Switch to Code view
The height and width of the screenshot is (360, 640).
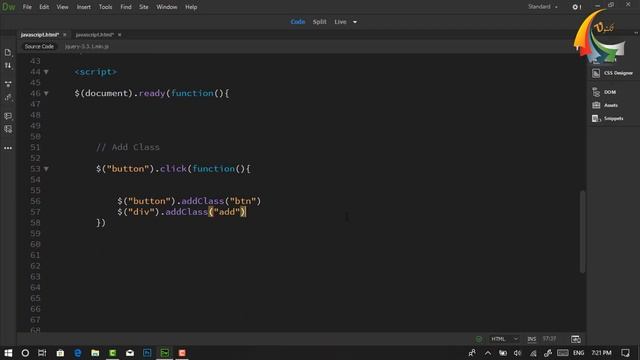coord(298,22)
